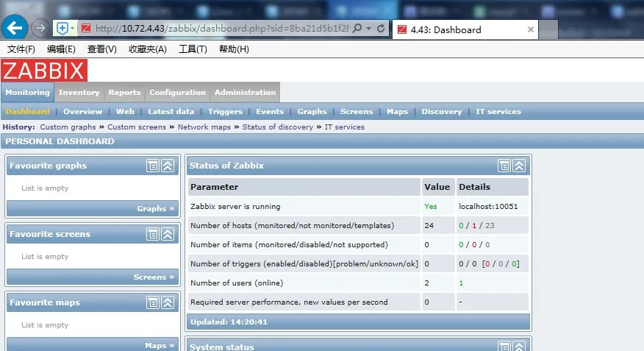Go to Status of discovery in History
Screen dimensions: 644x351
coord(278,127)
